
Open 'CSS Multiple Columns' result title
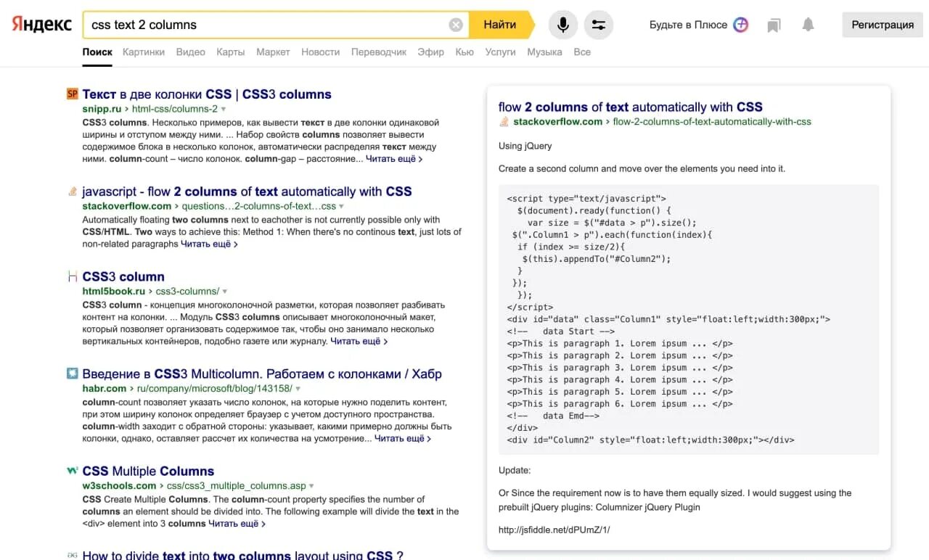(x=148, y=471)
